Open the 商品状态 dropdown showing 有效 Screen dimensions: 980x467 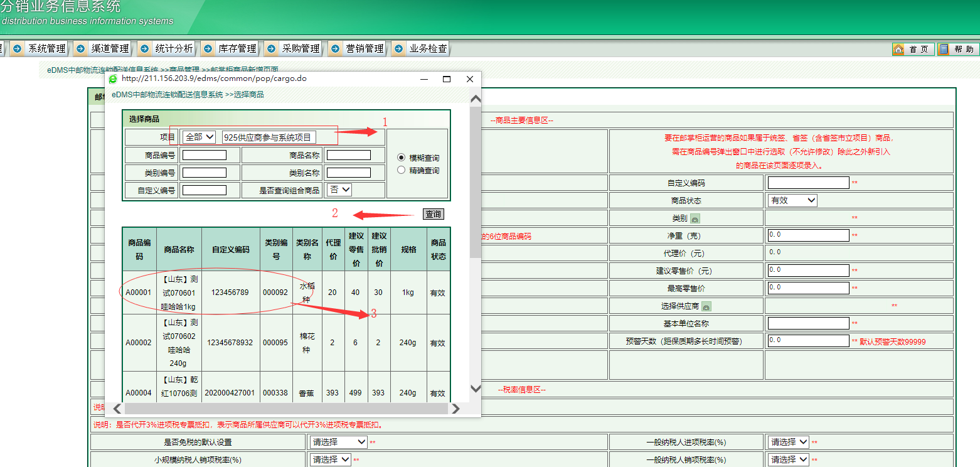(792, 200)
